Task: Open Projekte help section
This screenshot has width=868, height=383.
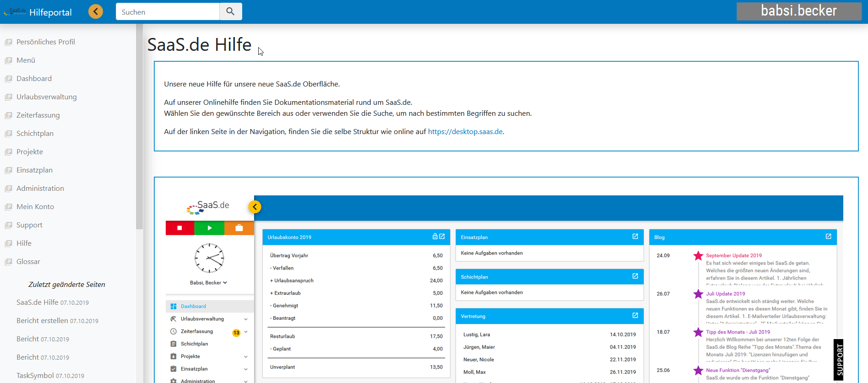Action: point(30,151)
